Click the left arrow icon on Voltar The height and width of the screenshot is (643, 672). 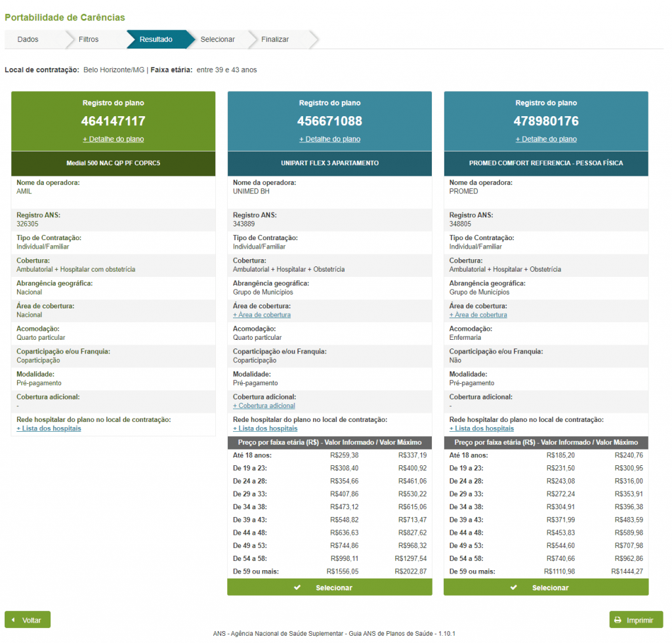click(13, 619)
